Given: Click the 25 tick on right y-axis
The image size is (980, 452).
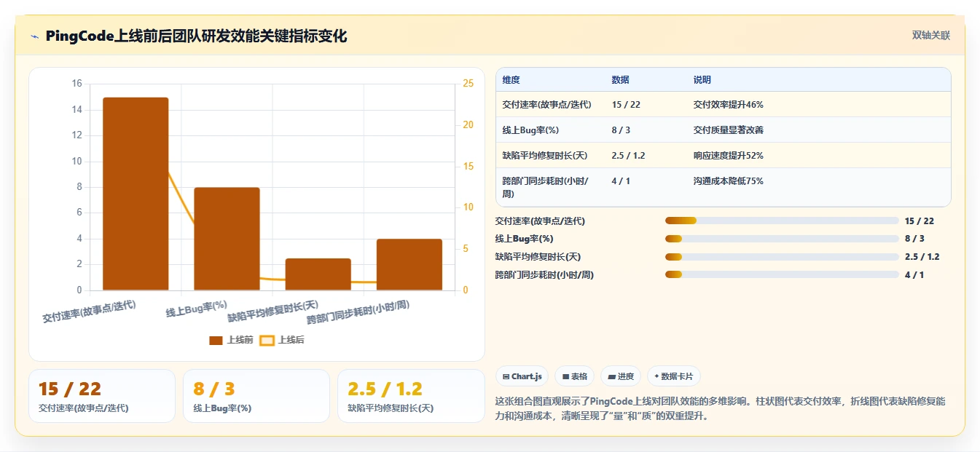Looking at the screenshot, I should [x=468, y=84].
